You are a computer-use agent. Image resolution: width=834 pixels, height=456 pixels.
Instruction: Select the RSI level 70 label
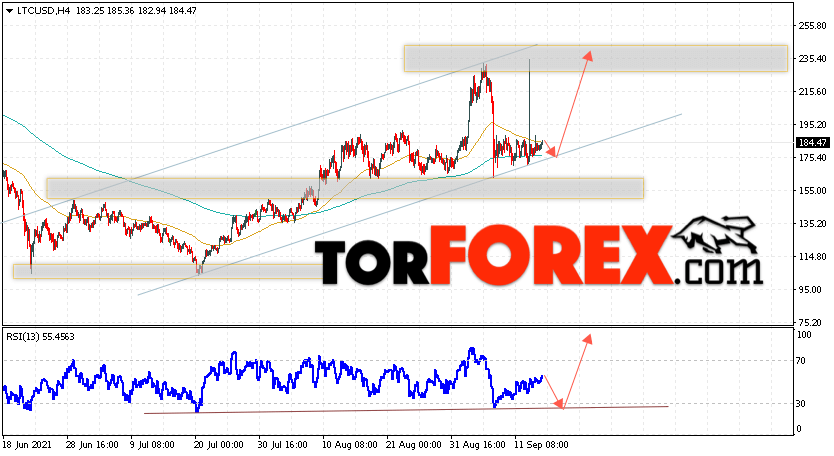(x=801, y=361)
